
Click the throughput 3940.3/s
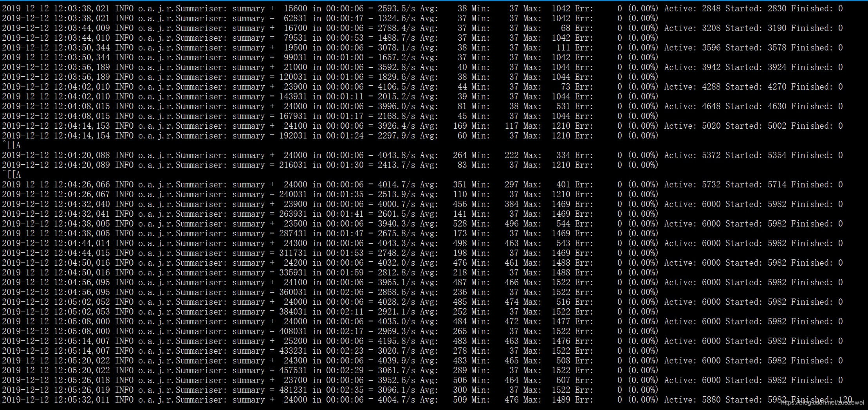396,224
